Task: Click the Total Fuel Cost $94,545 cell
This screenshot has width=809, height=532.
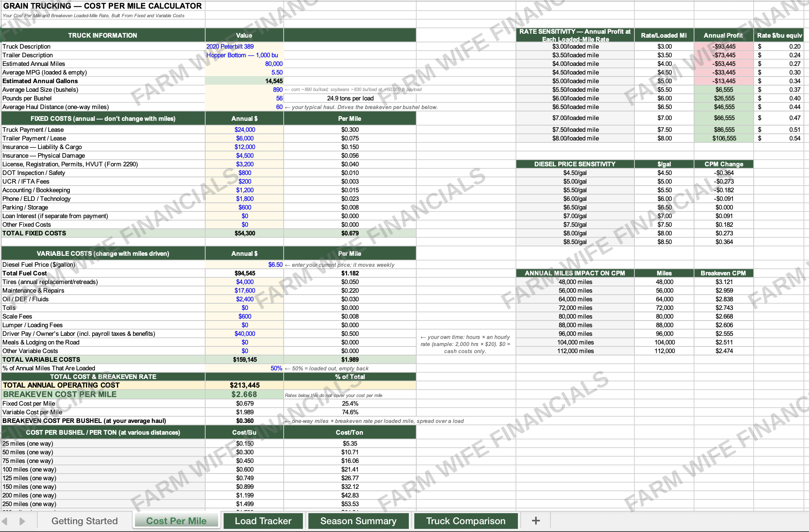Action: [x=244, y=273]
